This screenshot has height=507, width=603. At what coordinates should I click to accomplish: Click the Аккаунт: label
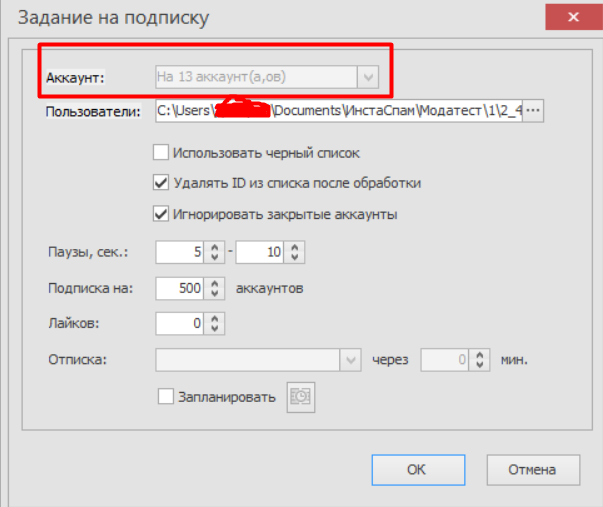point(75,78)
